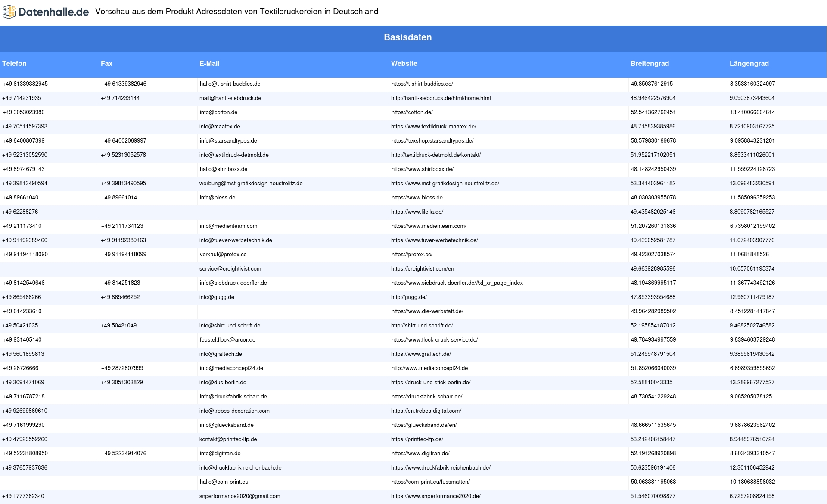Select email werbung@mst-grafikdesign-neustrelitz.de
Viewport: 827px width, 504px height.
click(251, 184)
